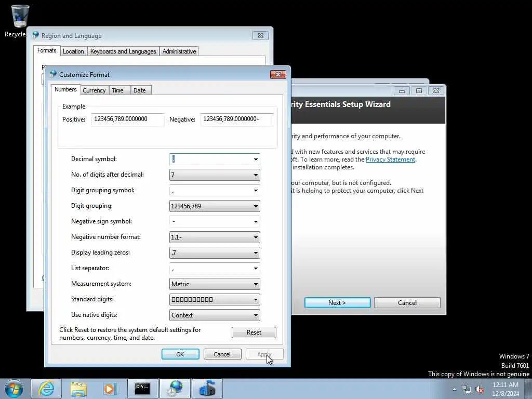Click the Reset button

pyautogui.click(x=254, y=332)
